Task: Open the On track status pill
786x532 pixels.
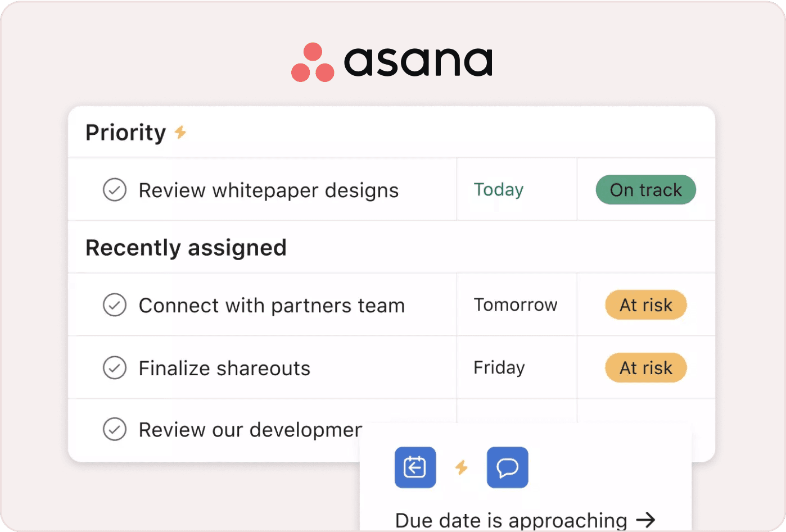Action: pyautogui.click(x=646, y=190)
